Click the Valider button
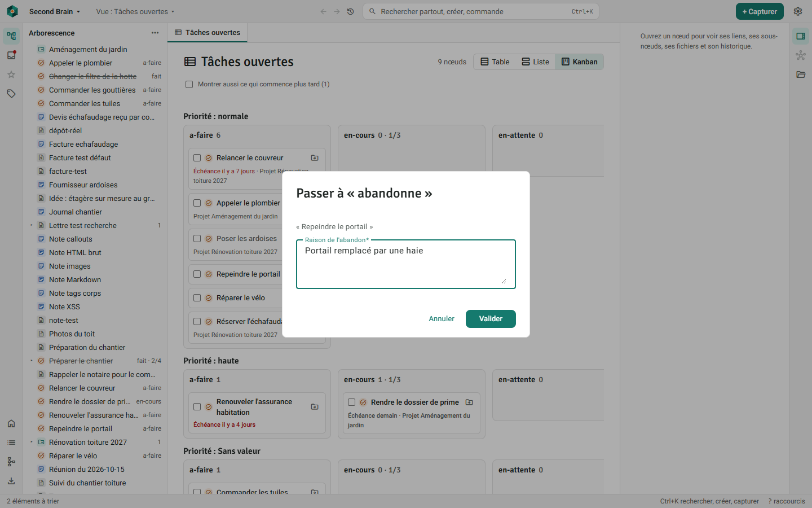Screen dimensions: 812x508 tap(491, 319)
